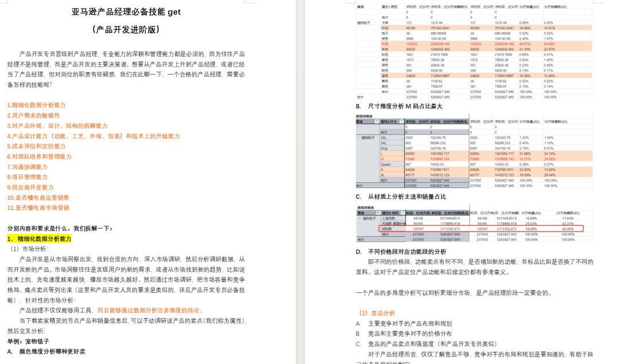
Task: Click the '数据透视表' label above size table
Action: coord(364,116)
